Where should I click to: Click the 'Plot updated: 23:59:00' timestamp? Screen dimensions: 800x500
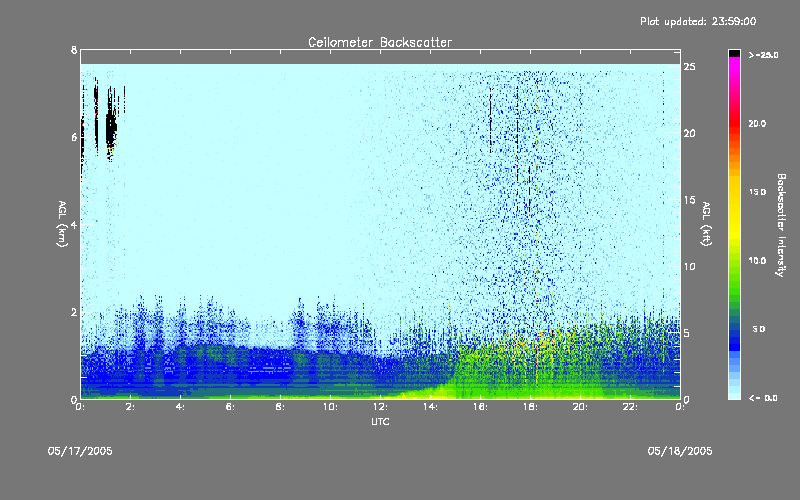[698, 21]
